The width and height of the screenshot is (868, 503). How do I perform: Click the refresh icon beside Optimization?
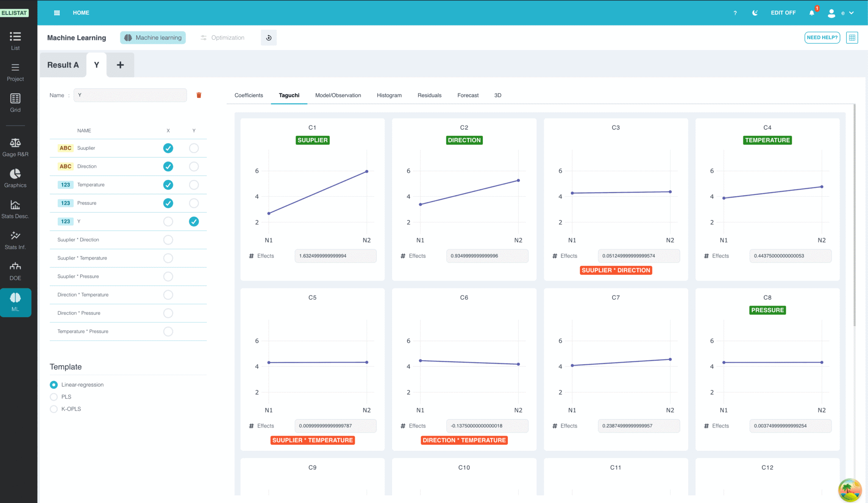(x=269, y=38)
